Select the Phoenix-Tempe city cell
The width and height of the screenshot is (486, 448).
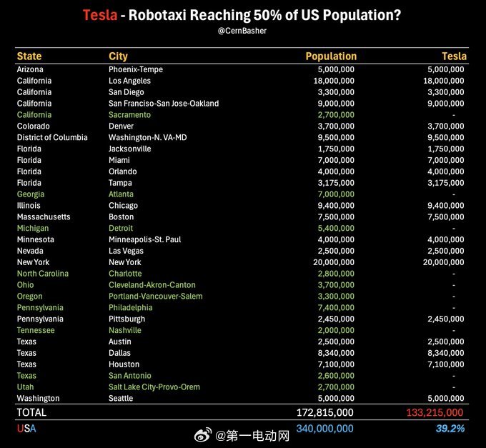136,69
